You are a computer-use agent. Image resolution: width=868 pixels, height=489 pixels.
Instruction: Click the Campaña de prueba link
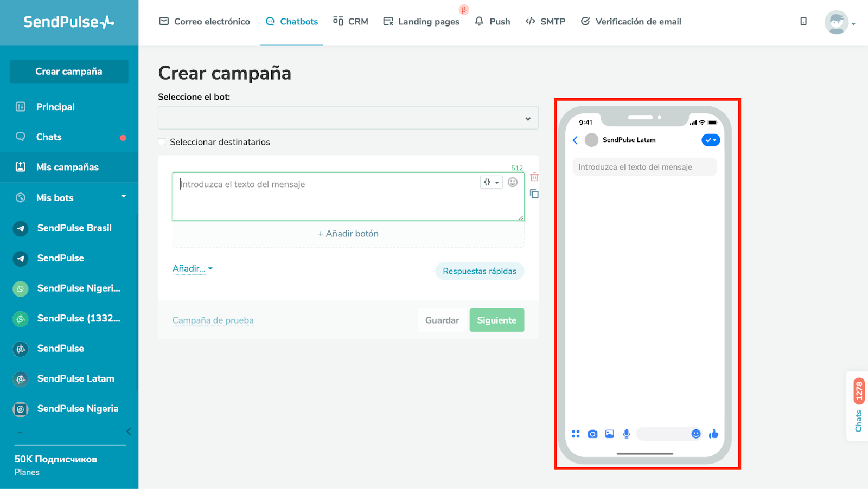point(213,320)
